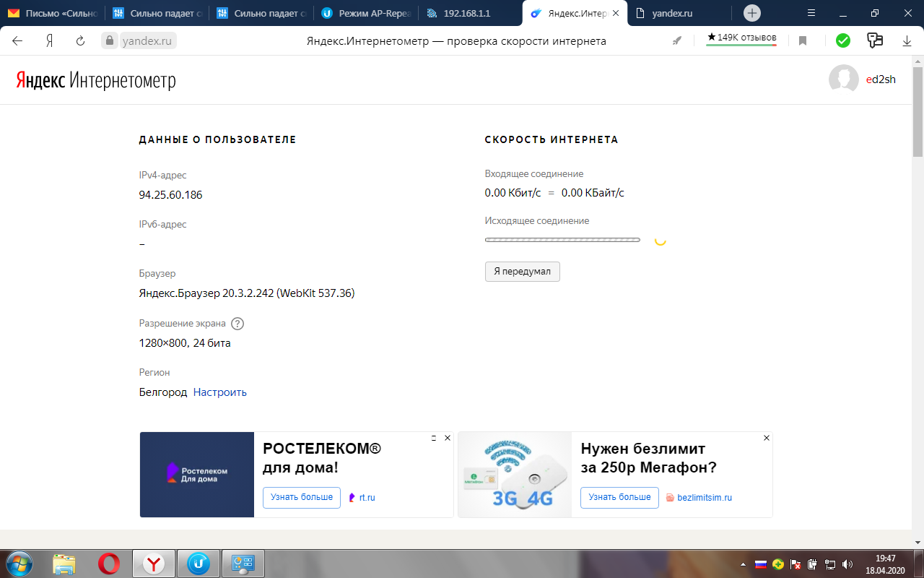Reload the page with the refresh icon
924x578 pixels.
[x=81, y=41]
